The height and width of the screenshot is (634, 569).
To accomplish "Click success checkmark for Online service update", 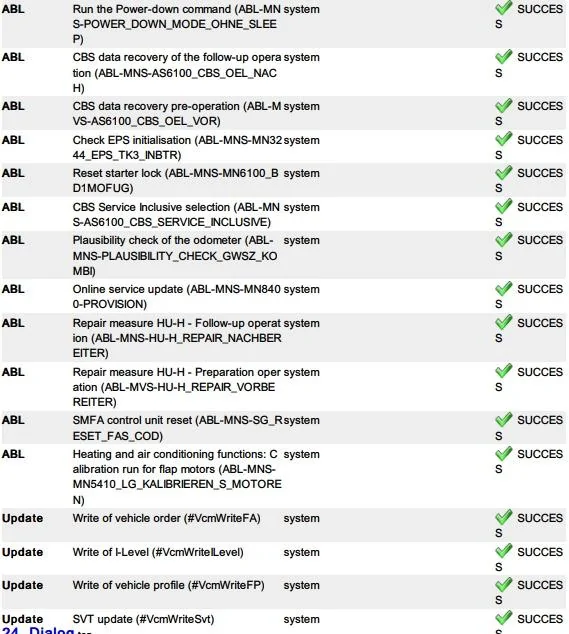I will coord(503,288).
